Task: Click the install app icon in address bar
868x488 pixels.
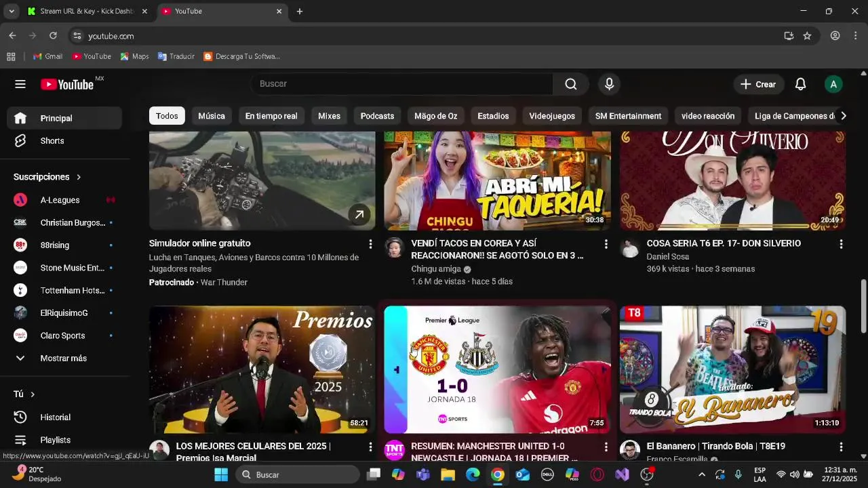Action: click(789, 36)
